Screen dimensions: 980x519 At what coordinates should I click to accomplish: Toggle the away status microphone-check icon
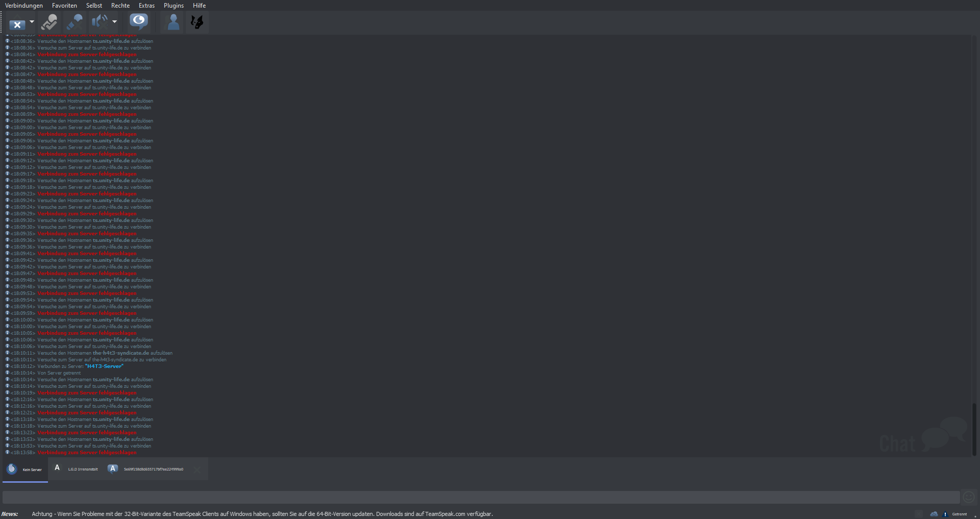pos(50,22)
